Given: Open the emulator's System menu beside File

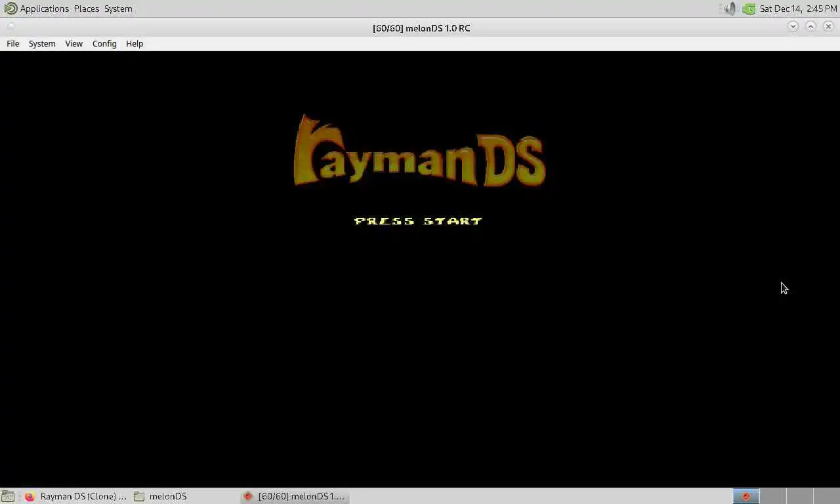Looking at the screenshot, I should 42,43.
